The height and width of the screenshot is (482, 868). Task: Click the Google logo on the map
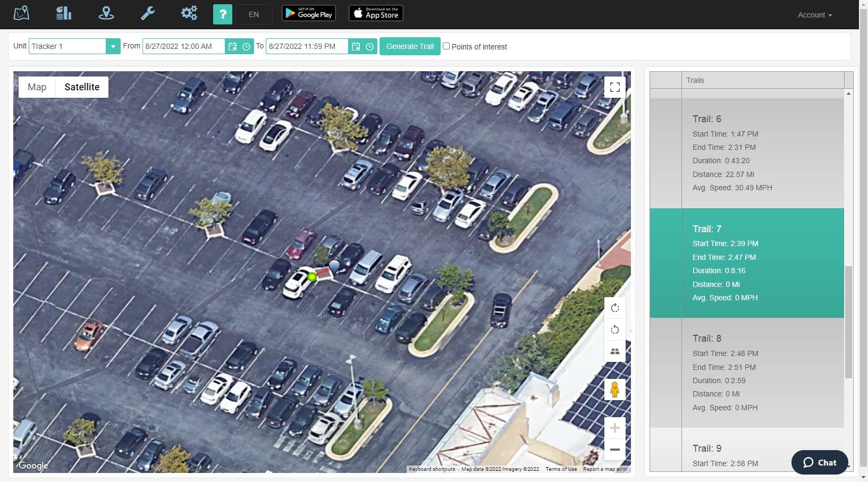33,466
